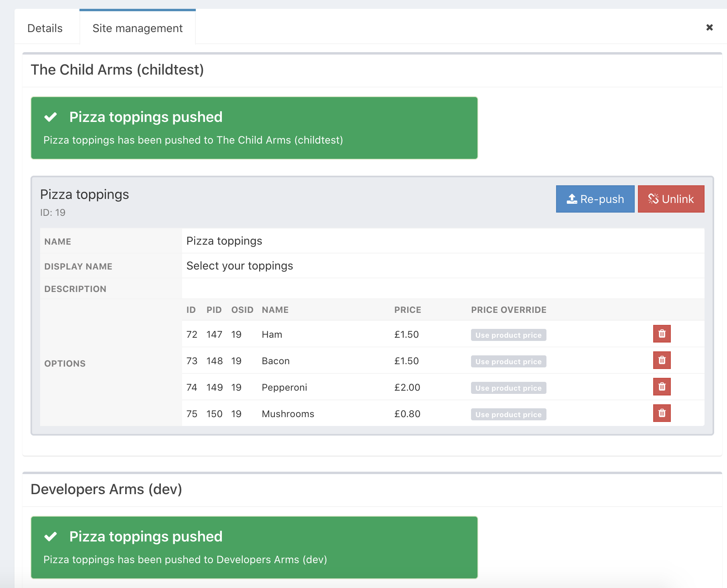727x588 pixels.
Task: Unlink Pizza toppings from The Child Arms
Action: pos(671,199)
